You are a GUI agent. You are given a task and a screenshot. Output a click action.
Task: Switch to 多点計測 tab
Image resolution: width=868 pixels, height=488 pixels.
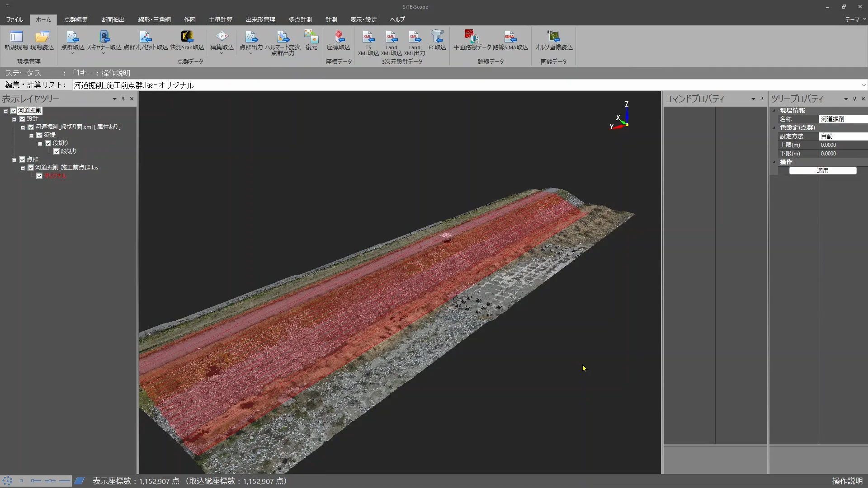pos(301,19)
